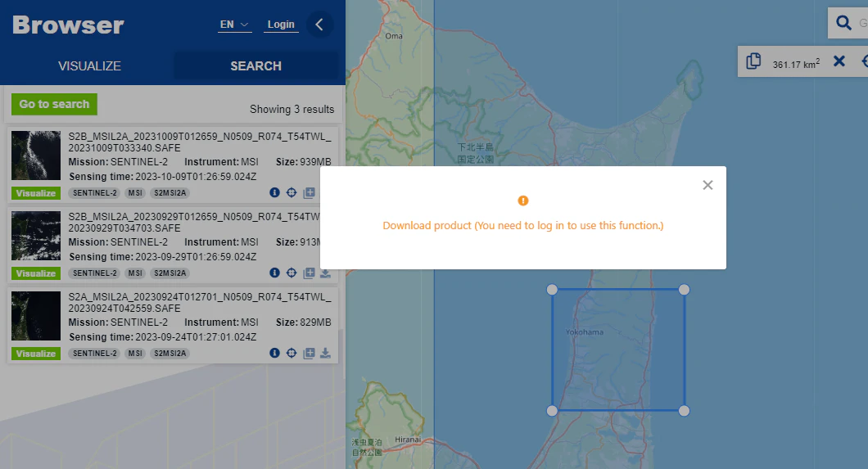Open thumbnail of the 20230929 S2B product
868x469 pixels.
(36, 236)
